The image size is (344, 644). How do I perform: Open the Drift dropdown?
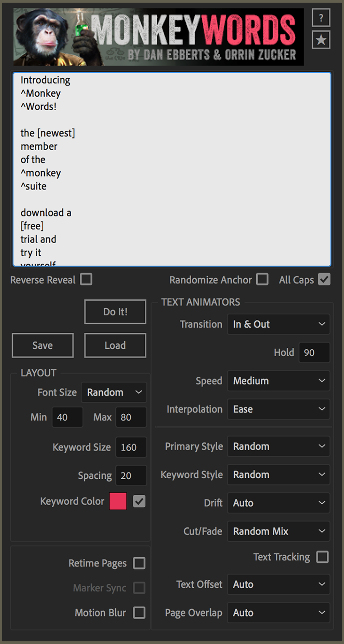[x=278, y=503]
